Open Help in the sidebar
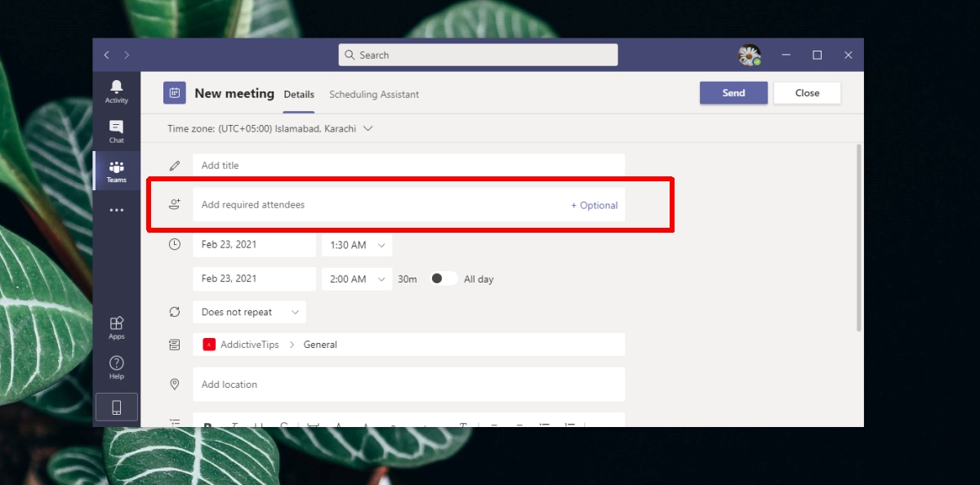Image resolution: width=980 pixels, height=485 pixels. [x=117, y=367]
